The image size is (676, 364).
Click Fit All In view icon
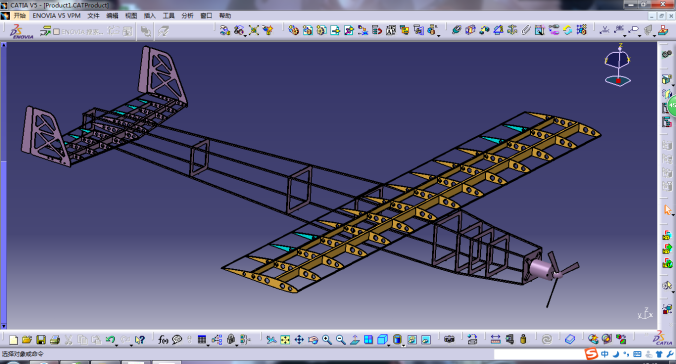pos(285,340)
